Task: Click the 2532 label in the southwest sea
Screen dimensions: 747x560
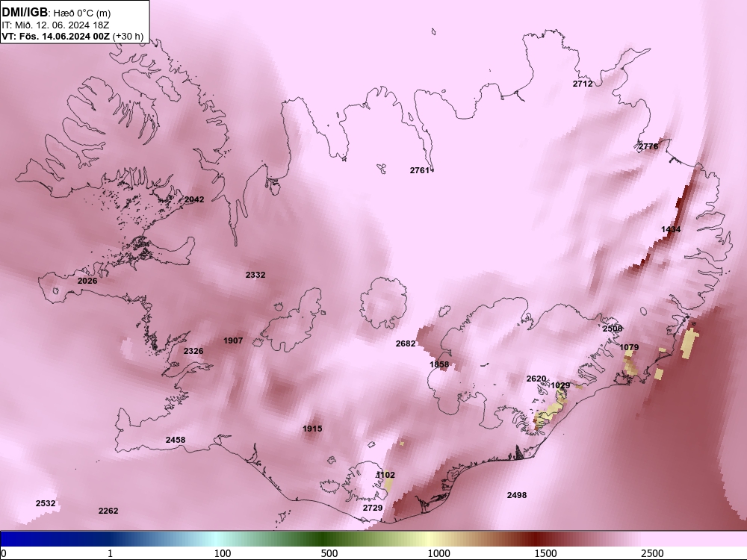Action: (46, 503)
